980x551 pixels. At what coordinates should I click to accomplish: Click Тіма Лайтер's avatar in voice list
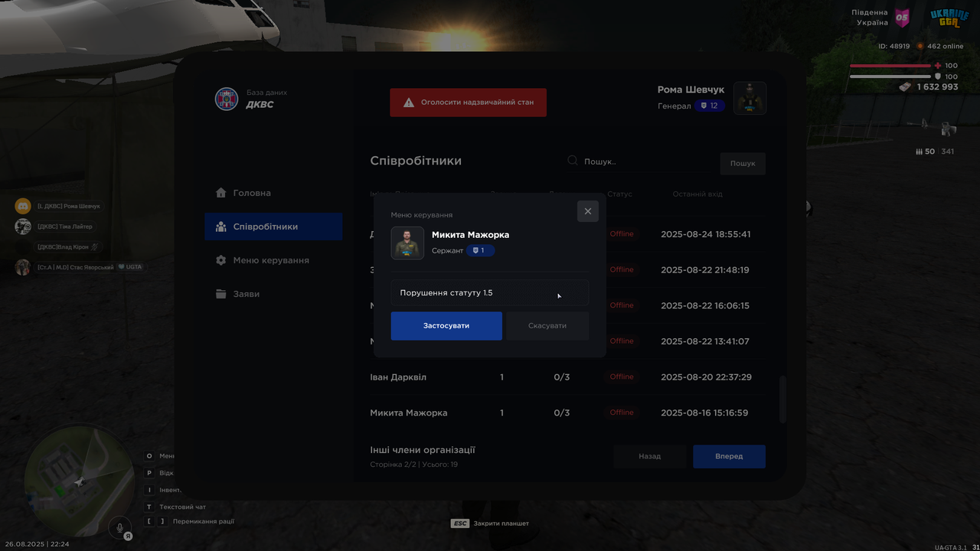click(x=23, y=227)
